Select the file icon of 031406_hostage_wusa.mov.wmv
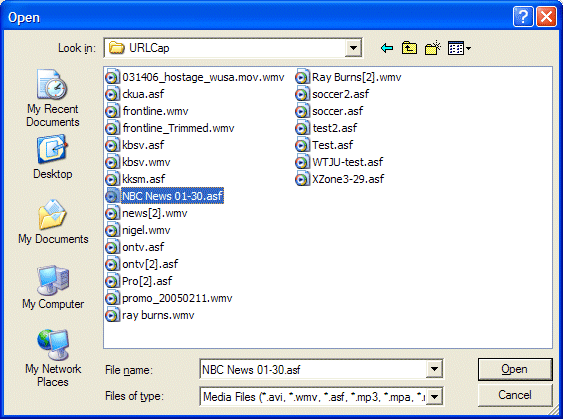Viewport: 563px width, 419px height. point(112,77)
